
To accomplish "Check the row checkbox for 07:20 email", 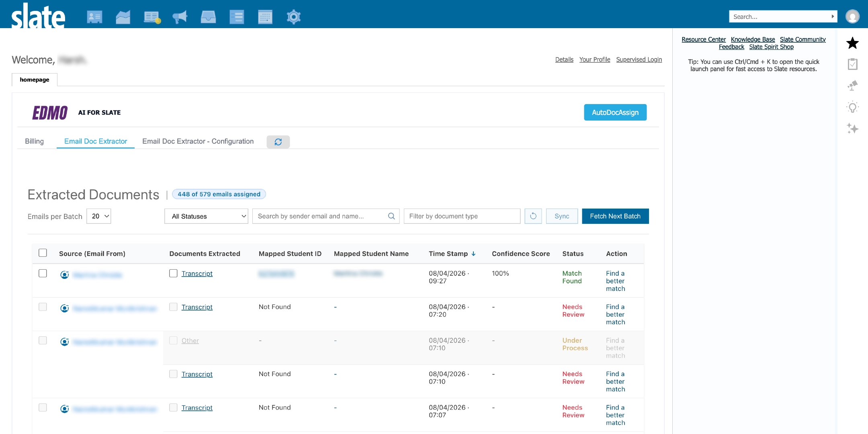I will click(43, 307).
